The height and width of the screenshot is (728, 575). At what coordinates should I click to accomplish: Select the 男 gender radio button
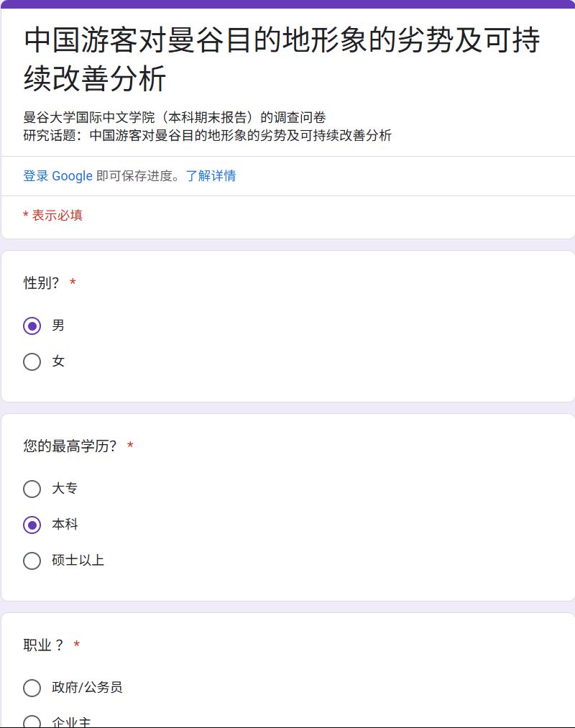(x=32, y=326)
